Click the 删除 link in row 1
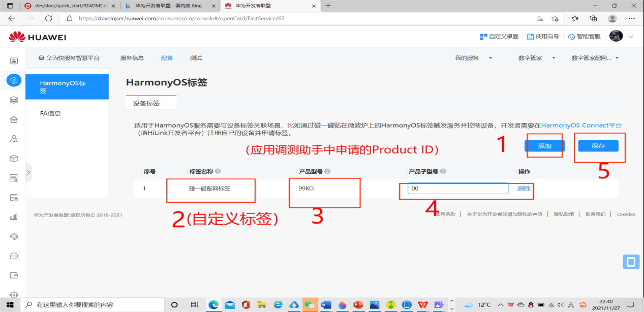 pos(524,188)
